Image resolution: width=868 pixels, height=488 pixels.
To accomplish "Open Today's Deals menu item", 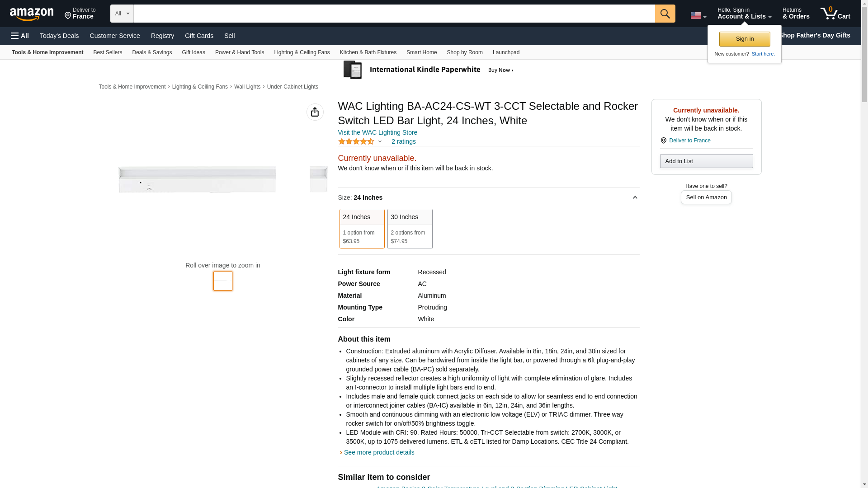I will tap(59, 36).
